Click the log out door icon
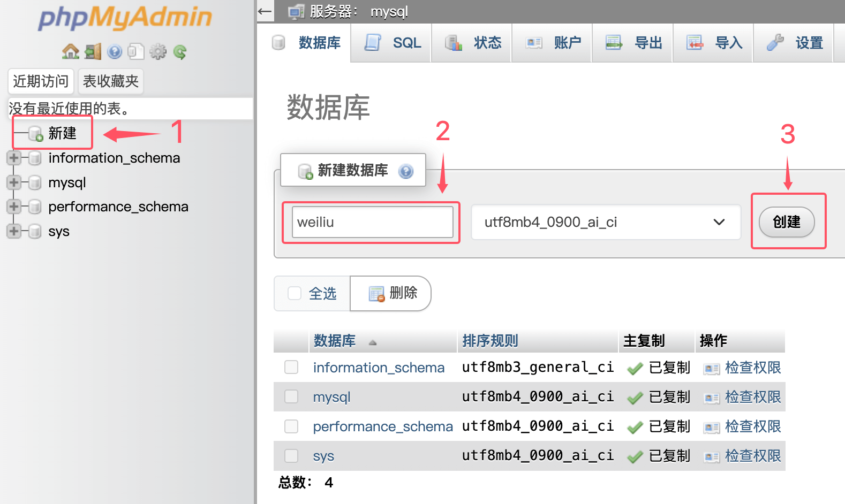The height and width of the screenshot is (504, 845). coord(93,51)
